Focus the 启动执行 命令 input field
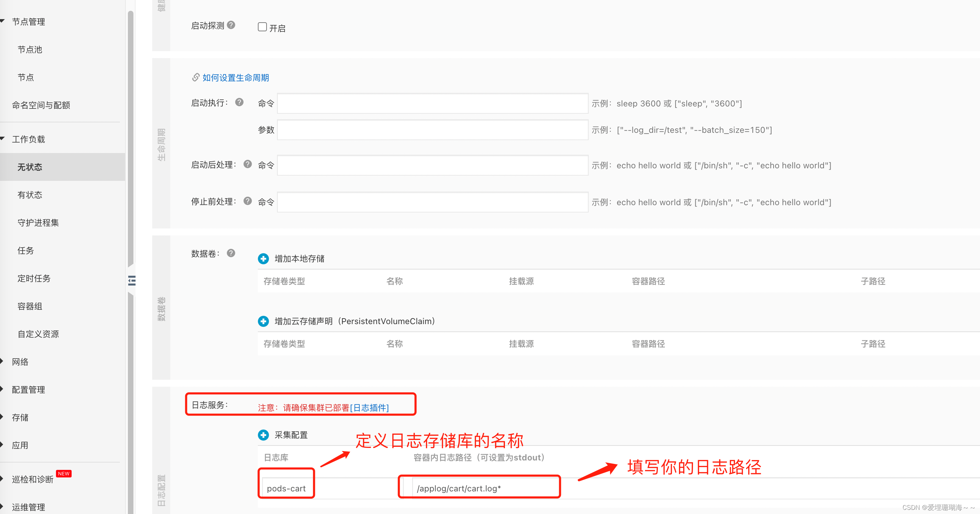This screenshot has height=514, width=980. coord(433,103)
